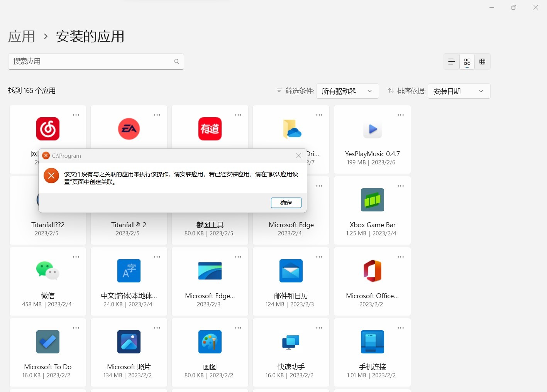Viewport: 547px width, 392px height.
Task: Open more options for Youdao card
Action: 238,115
